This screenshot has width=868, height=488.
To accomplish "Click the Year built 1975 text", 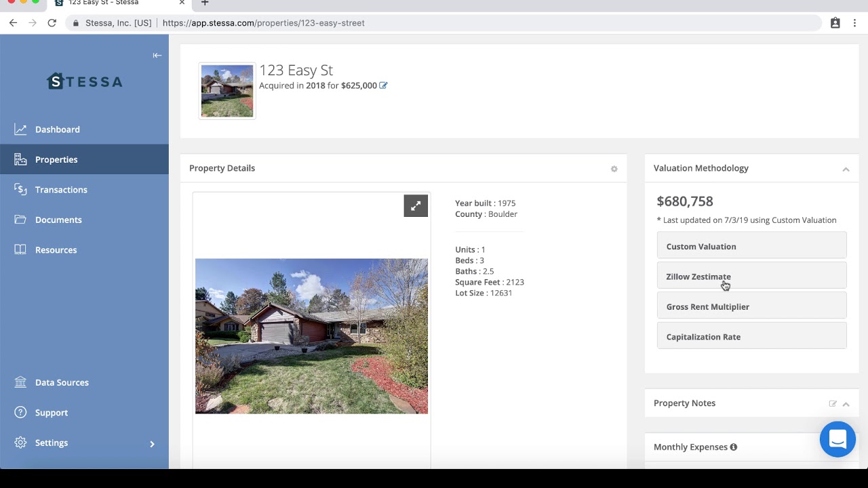I will [x=486, y=203].
